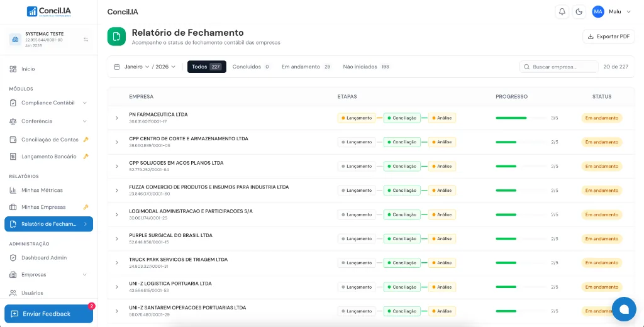Click the Usuários people icon
The width and height of the screenshot is (644, 327).
pyautogui.click(x=13, y=293)
